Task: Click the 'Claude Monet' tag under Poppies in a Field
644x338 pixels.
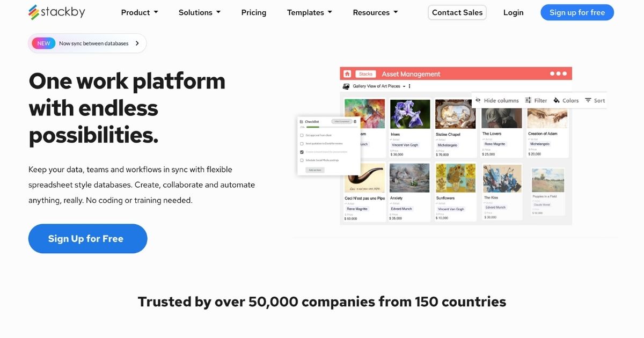Action: (541, 204)
